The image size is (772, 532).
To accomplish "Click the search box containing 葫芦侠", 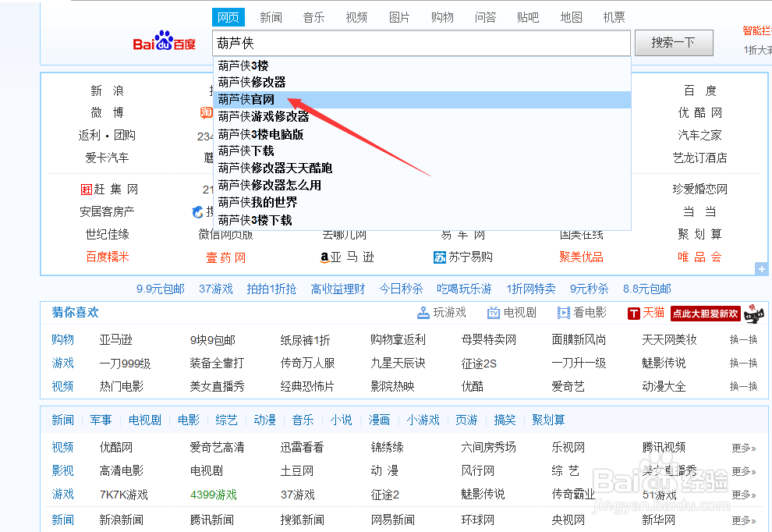I will click(x=421, y=43).
